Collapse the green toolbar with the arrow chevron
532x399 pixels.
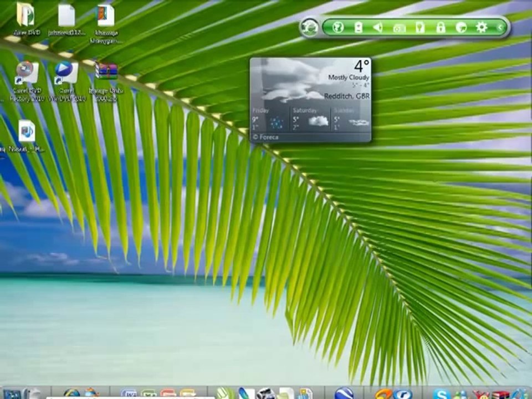(x=500, y=27)
